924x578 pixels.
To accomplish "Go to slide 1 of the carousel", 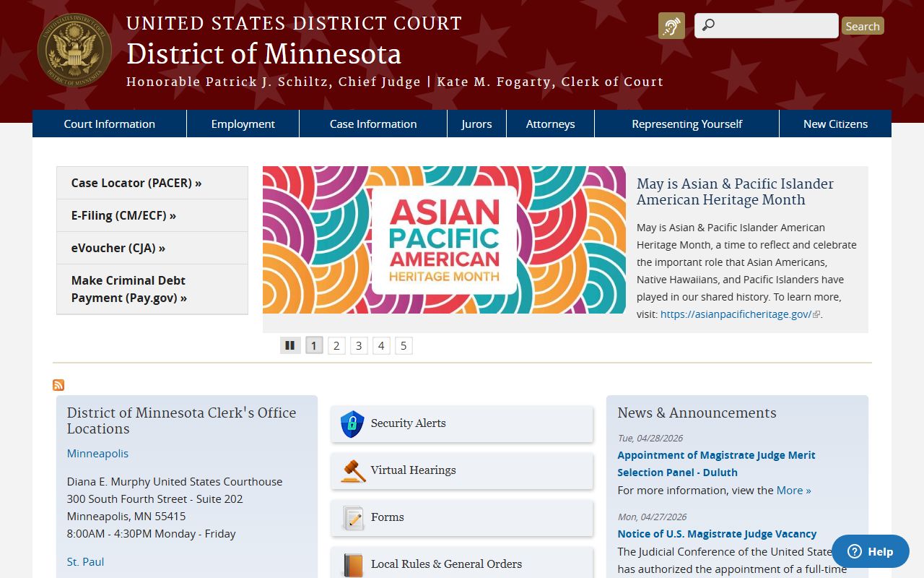I will [x=314, y=345].
